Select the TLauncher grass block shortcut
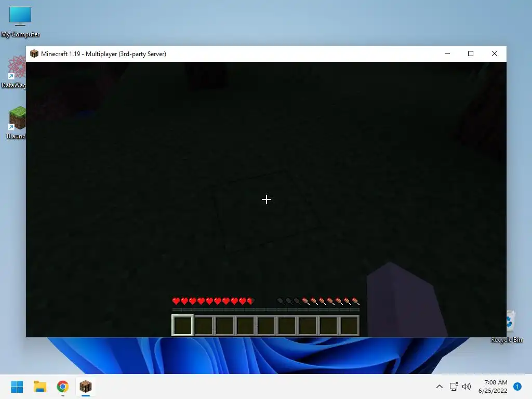532x399 pixels. click(15, 123)
